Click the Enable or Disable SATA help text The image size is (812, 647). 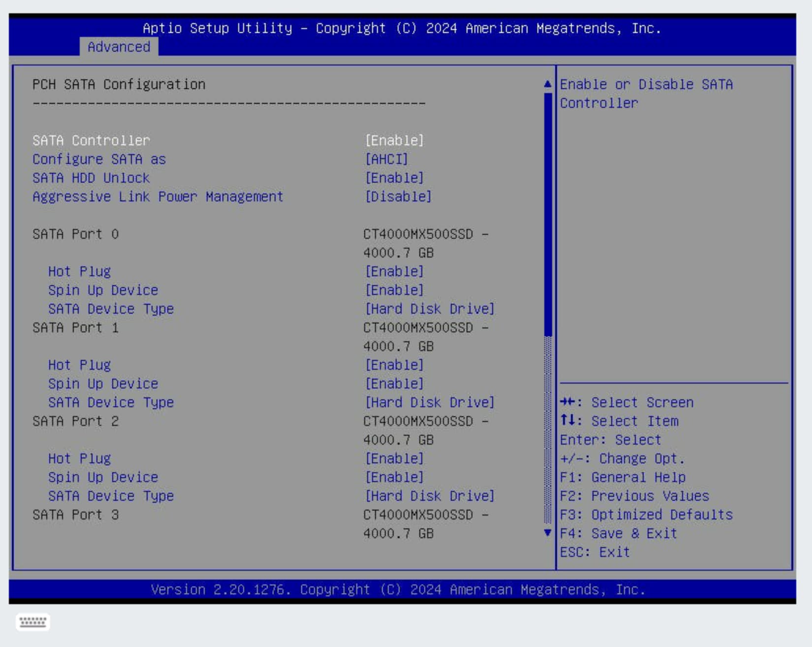[646, 94]
